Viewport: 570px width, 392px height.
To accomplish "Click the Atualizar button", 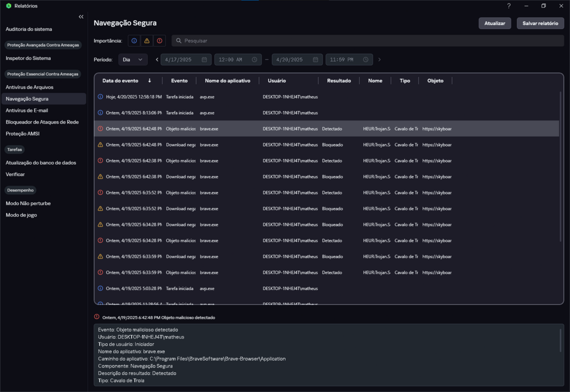I will click(x=494, y=23).
